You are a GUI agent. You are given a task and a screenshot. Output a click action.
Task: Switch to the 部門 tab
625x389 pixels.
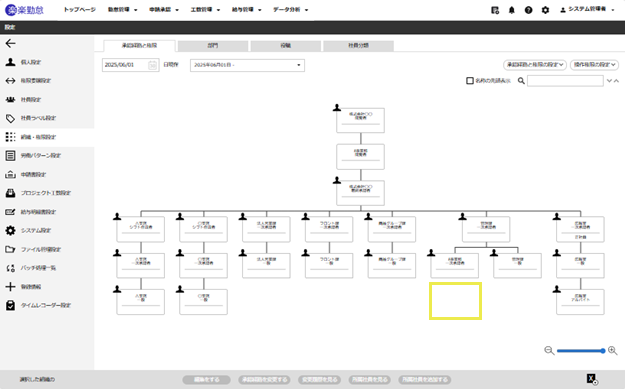[x=213, y=46]
